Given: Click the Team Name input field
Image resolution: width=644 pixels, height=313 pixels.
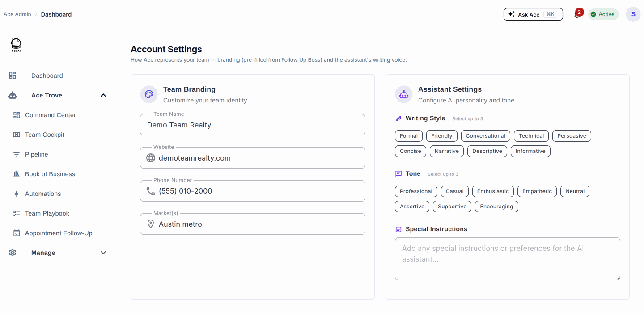Looking at the screenshot, I should [253, 125].
